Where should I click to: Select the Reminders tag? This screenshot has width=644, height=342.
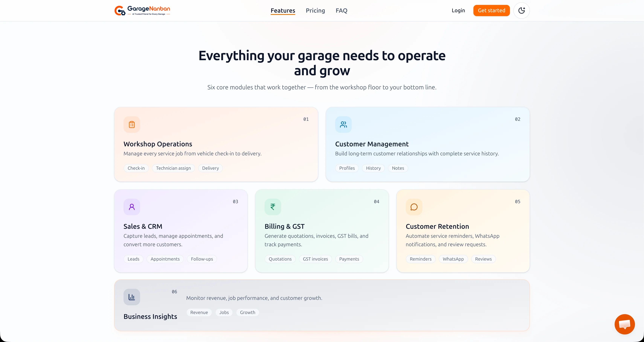click(x=420, y=259)
